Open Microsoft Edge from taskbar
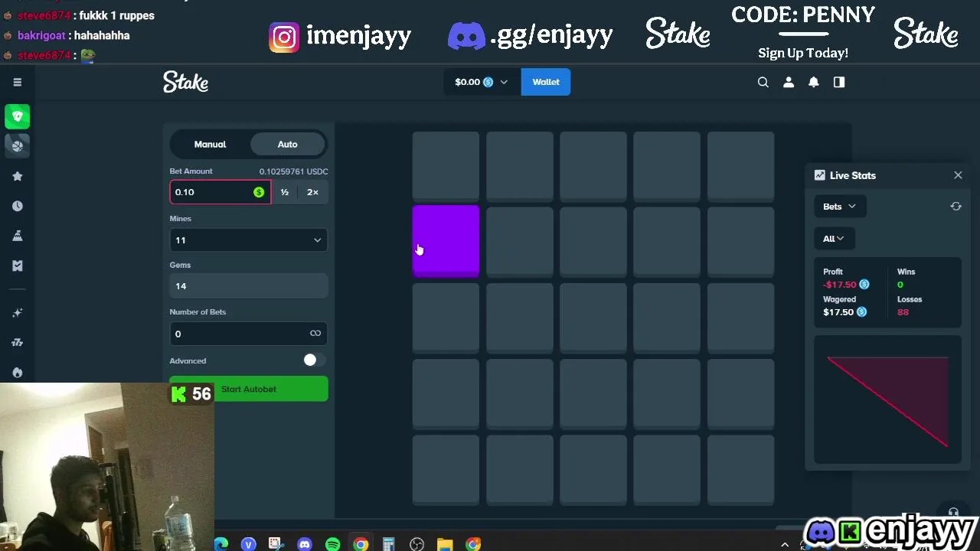The image size is (980, 551). (220, 544)
